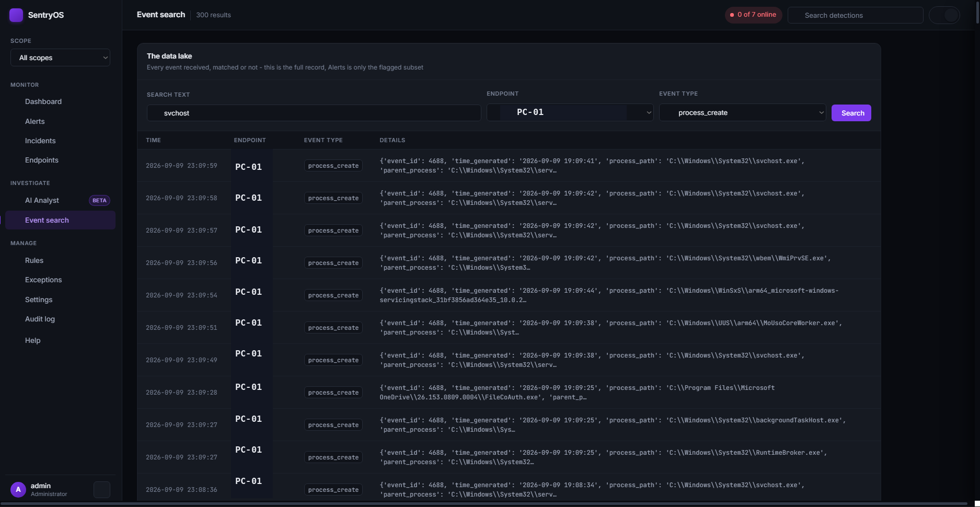
Task: Open the All scopes dropdown
Action: [x=60, y=57]
